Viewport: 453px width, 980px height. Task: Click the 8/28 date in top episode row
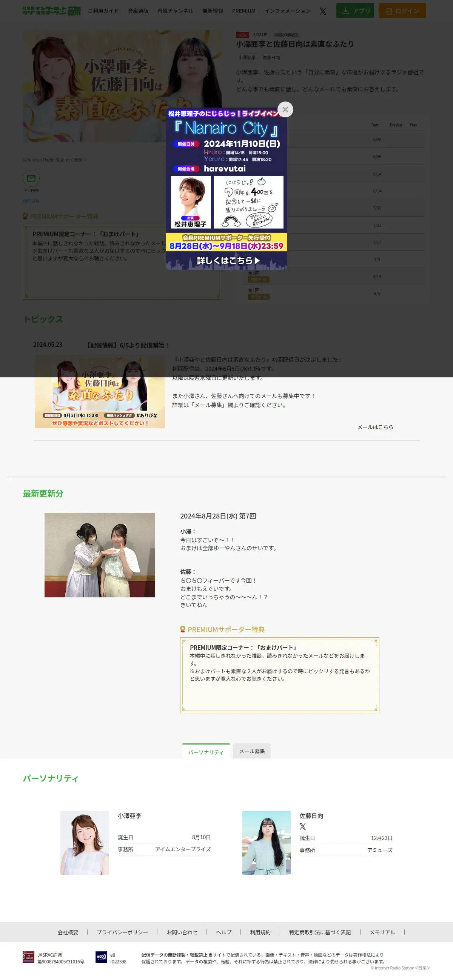[377, 140]
